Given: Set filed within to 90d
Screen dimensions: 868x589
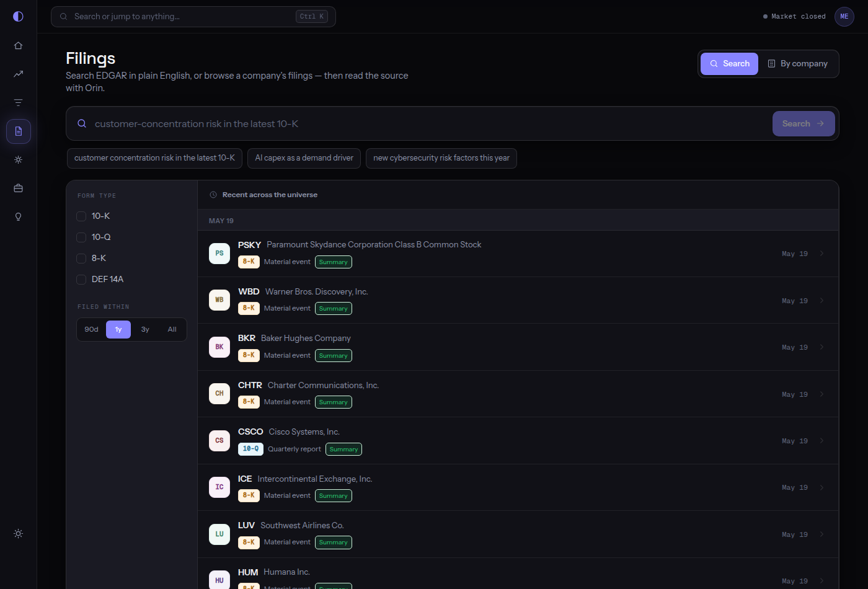Looking at the screenshot, I should (x=92, y=329).
